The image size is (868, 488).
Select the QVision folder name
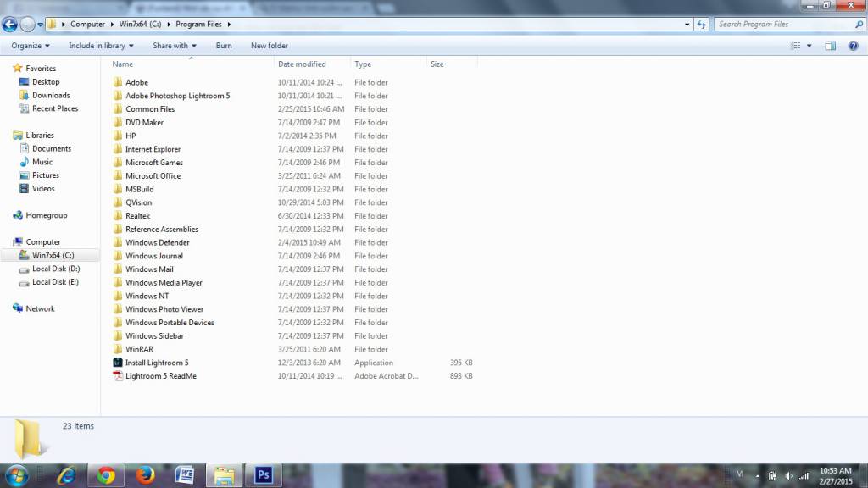(138, 202)
